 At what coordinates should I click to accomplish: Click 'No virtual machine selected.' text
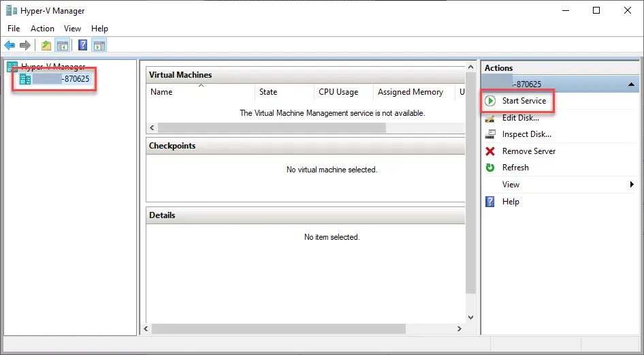[x=332, y=170]
